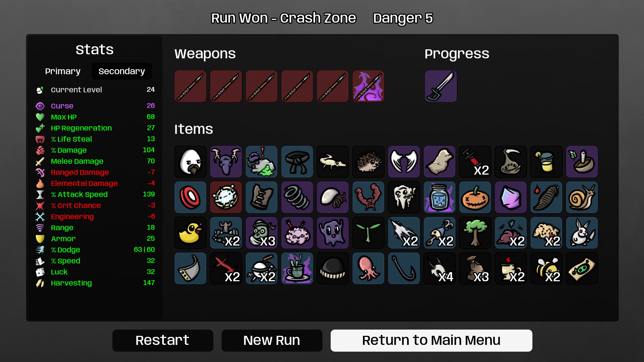Click the white rabbit with knife item
Image resolution: width=644 pixels, height=362 pixels.
(582, 233)
